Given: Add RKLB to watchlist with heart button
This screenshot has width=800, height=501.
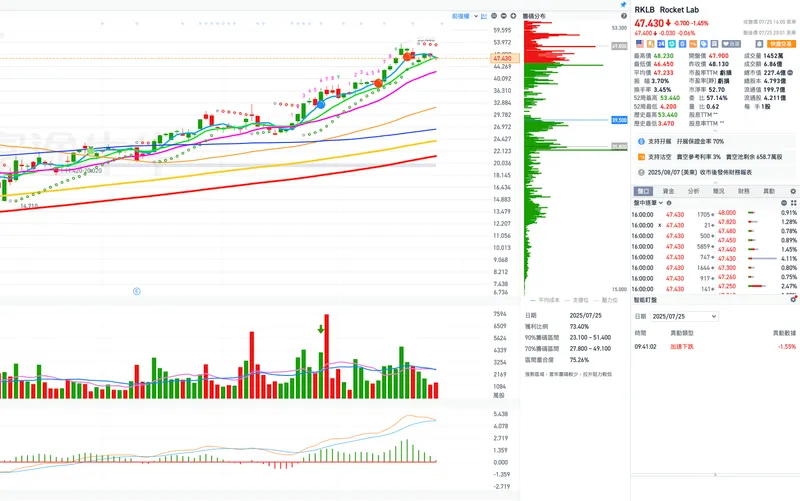Looking at the screenshot, I should coord(731,44).
